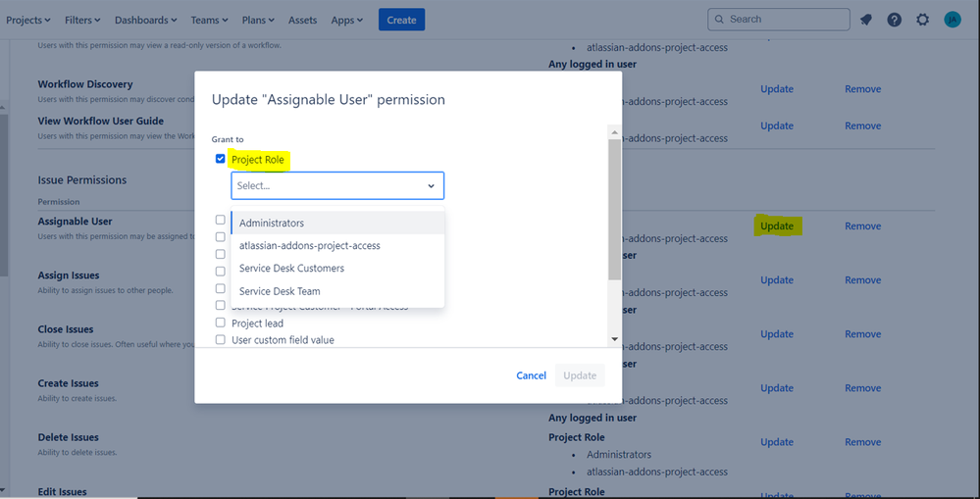
Task: Click Remove link for Assign Issues
Action: pyautogui.click(x=863, y=279)
